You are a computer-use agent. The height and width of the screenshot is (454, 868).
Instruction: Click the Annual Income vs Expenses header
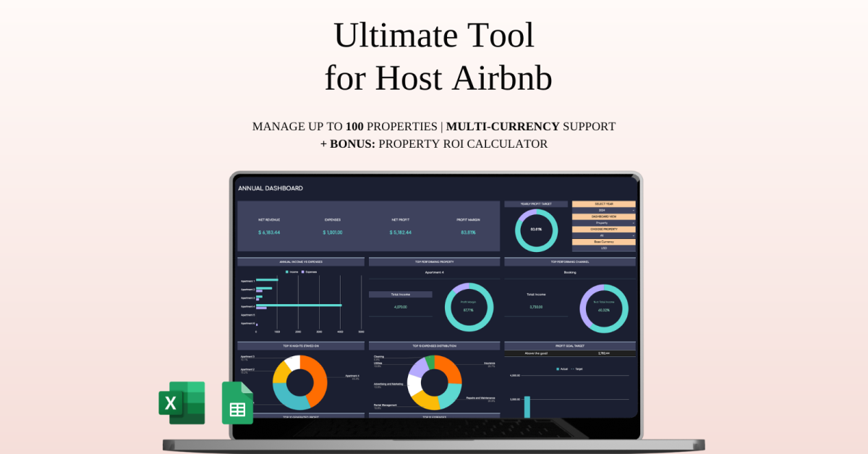(x=301, y=261)
